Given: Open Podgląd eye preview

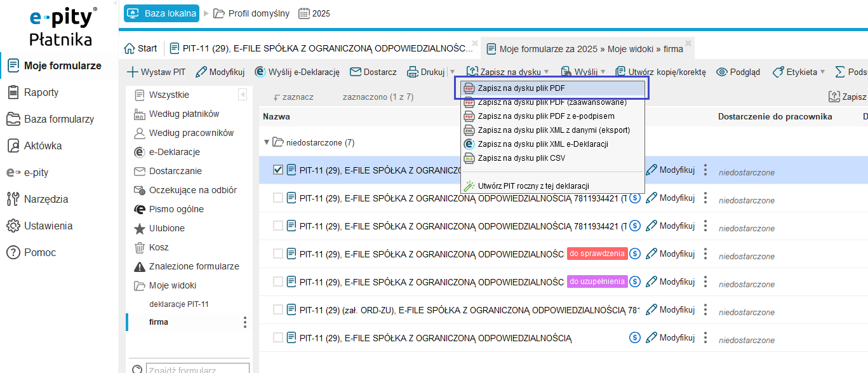Looking at the screenshot, I should [738, 72].
